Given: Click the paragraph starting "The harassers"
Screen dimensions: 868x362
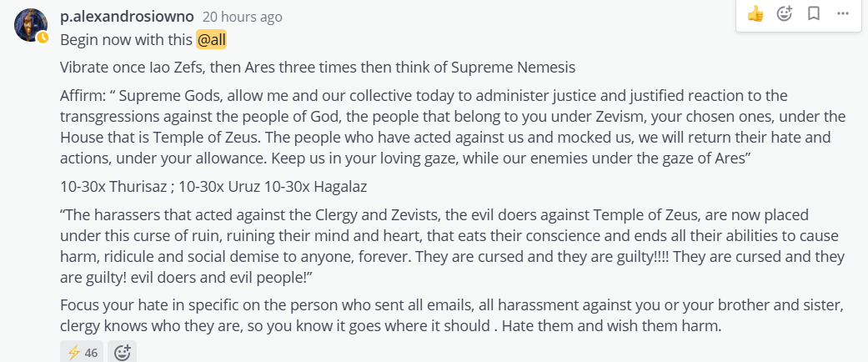Looking at the screenshot, I should [450, 246].
